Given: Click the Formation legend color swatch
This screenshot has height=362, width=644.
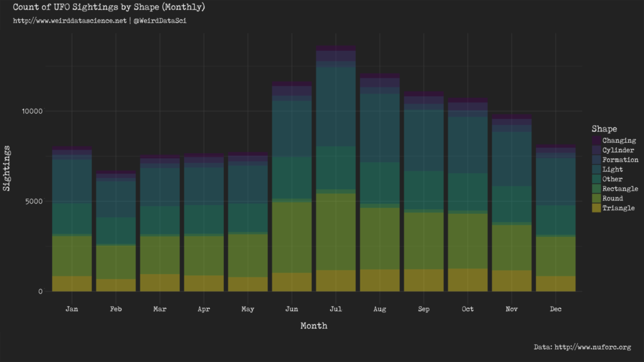Looking at the screenshot, I should click(596, 160).
